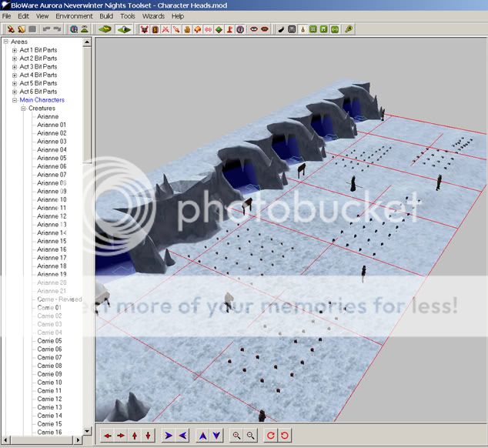Click the red up arrow camera pan button
The width and height of the screenshot is (488, 448).
[135, 436]
